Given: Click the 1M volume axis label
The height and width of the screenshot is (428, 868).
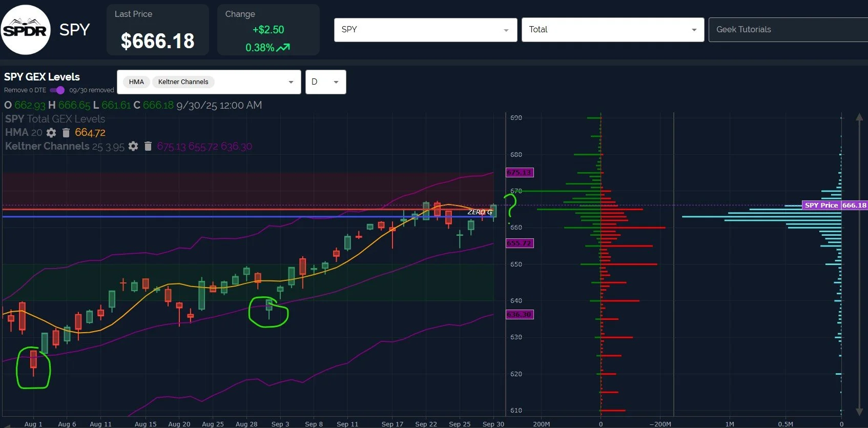Looking at the screenshot, I should (x=730, y=424).
